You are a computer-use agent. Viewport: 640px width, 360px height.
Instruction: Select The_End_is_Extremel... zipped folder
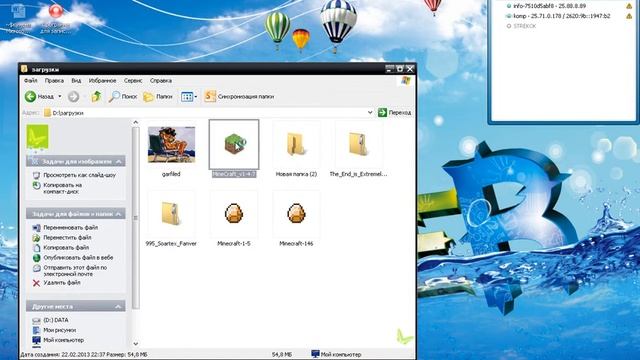pos(358,144)
